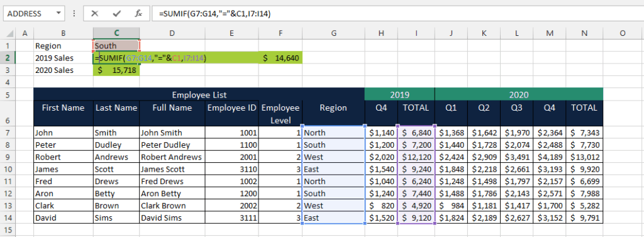This screenshot has height=237, width=644.
Task: Click the 2019 Sales label
Action: pos(54,58)
